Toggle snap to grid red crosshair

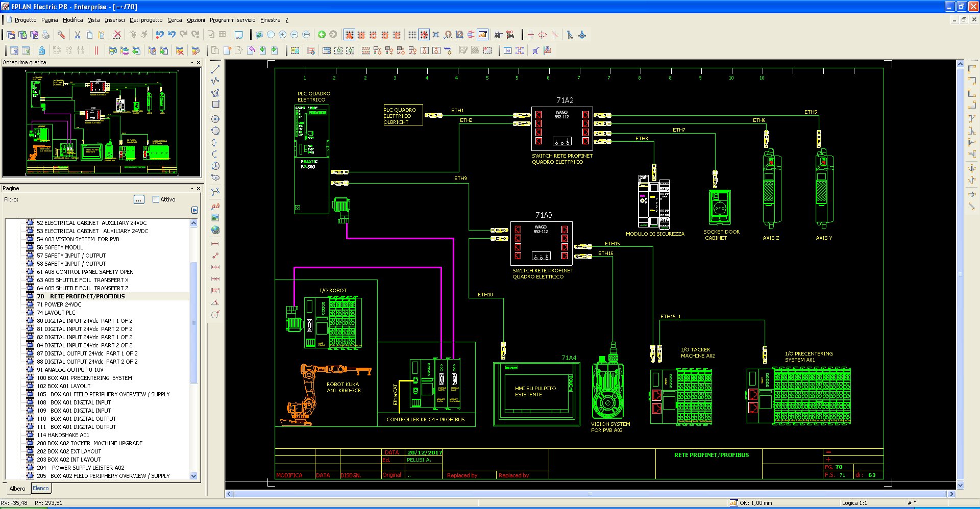(x=424, y=35)
